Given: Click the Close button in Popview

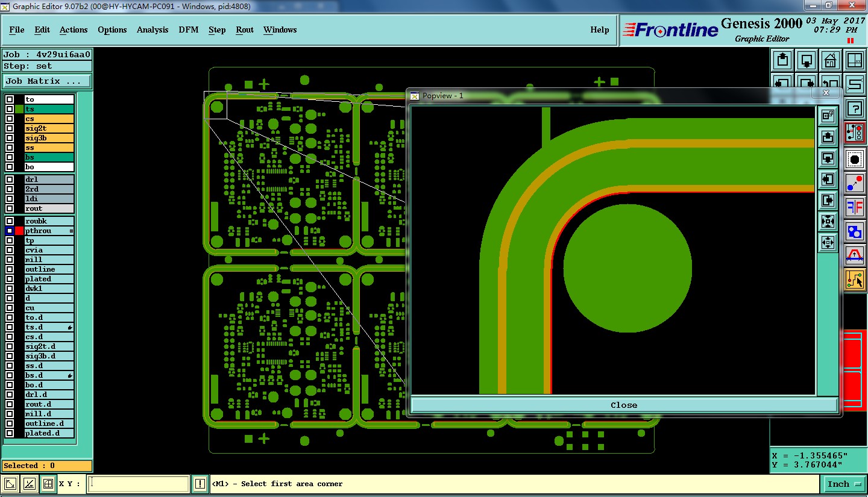Looking at the screenshot, I should 623,405.
